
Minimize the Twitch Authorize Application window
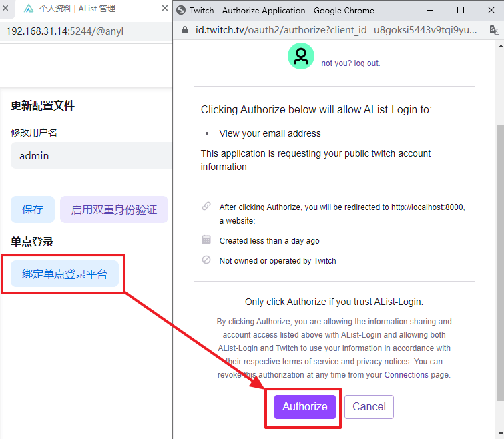[430, 10]
